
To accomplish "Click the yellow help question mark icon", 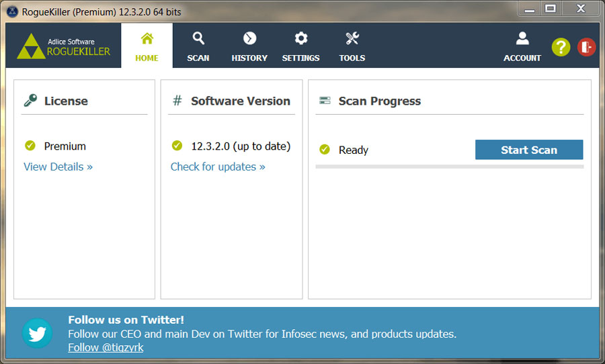I will (561, 47).
